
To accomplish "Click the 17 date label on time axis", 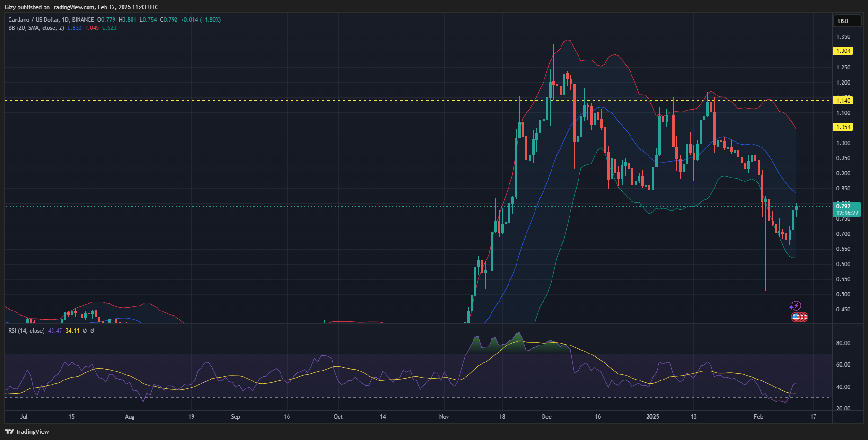I will [813, 417].
